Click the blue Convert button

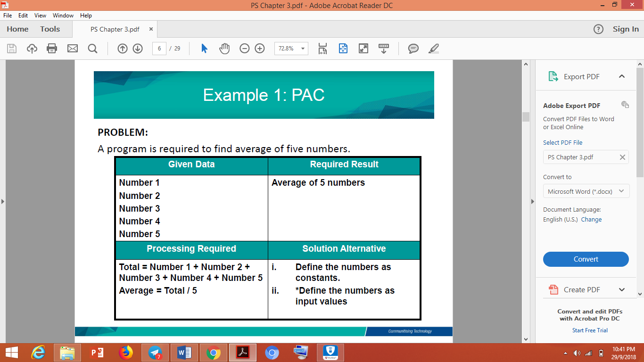coord(586,259)
